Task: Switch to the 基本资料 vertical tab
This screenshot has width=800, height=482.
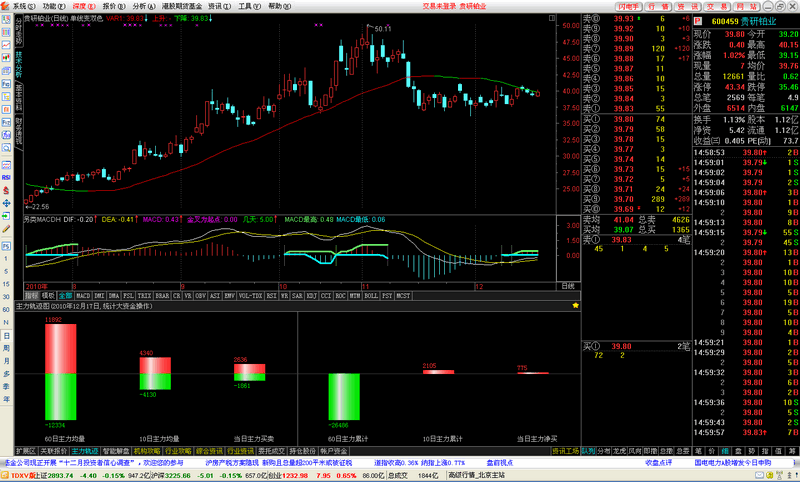Action: (x=19, y=97)
